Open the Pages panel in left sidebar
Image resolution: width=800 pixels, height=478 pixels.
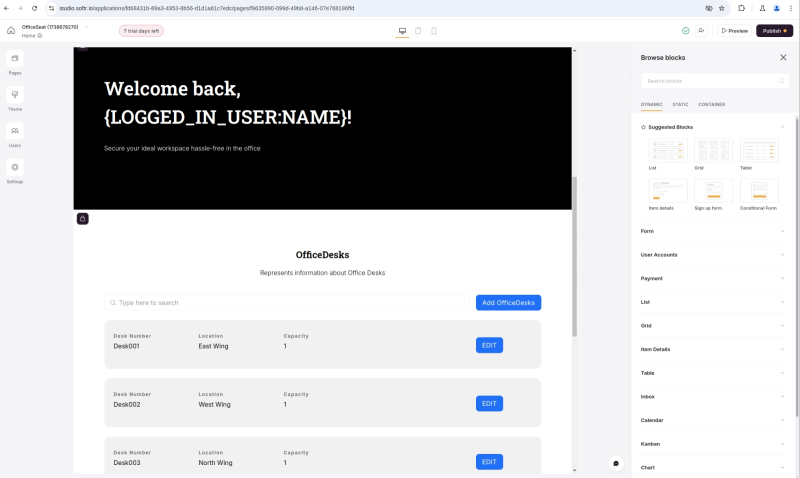15,59
